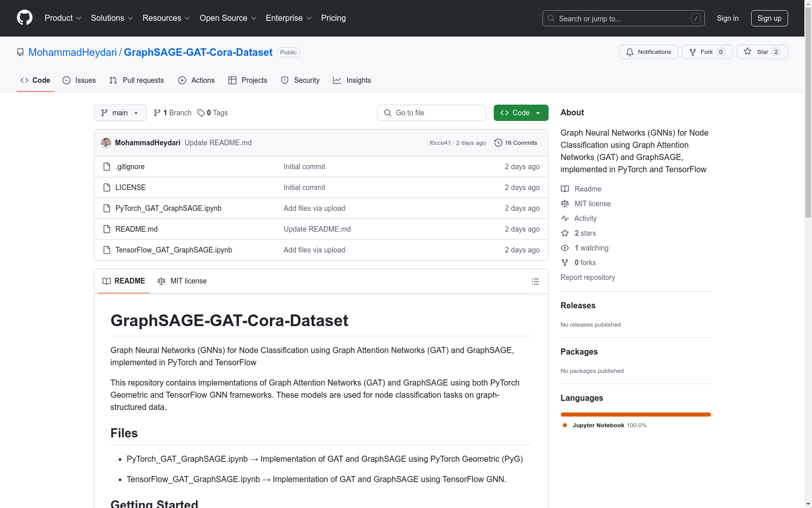
Task: Open the TensorFlow_GAT_GraphSAGE.ipynb file name
Action: 174,250
